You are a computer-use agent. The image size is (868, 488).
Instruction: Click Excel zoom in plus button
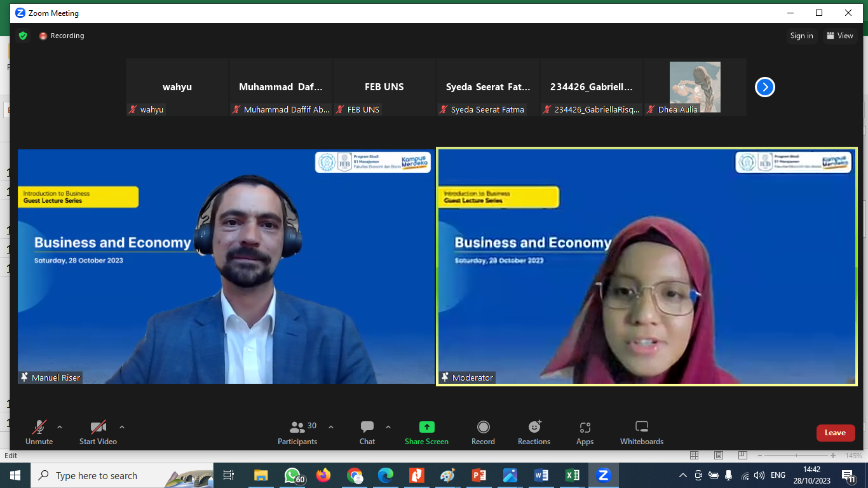coord(833,456)
